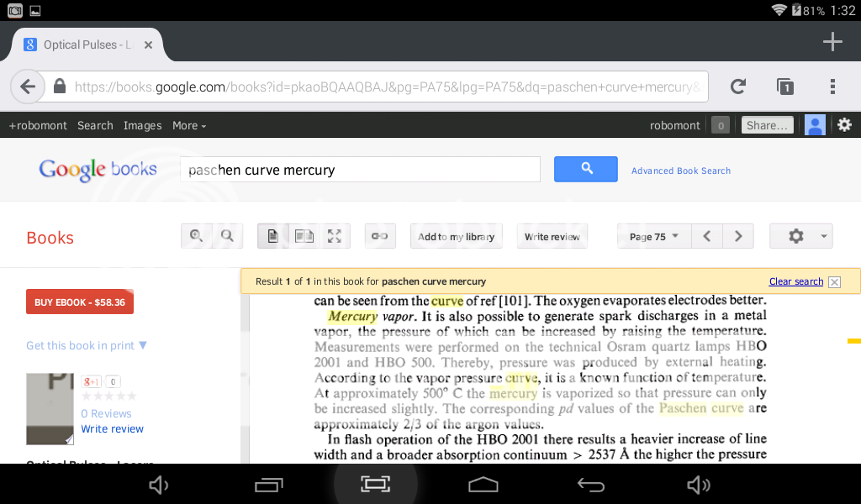This screenshot has width=861, height=504.
Task: Go to the Android home screen
Action: (x=483, y=484)
